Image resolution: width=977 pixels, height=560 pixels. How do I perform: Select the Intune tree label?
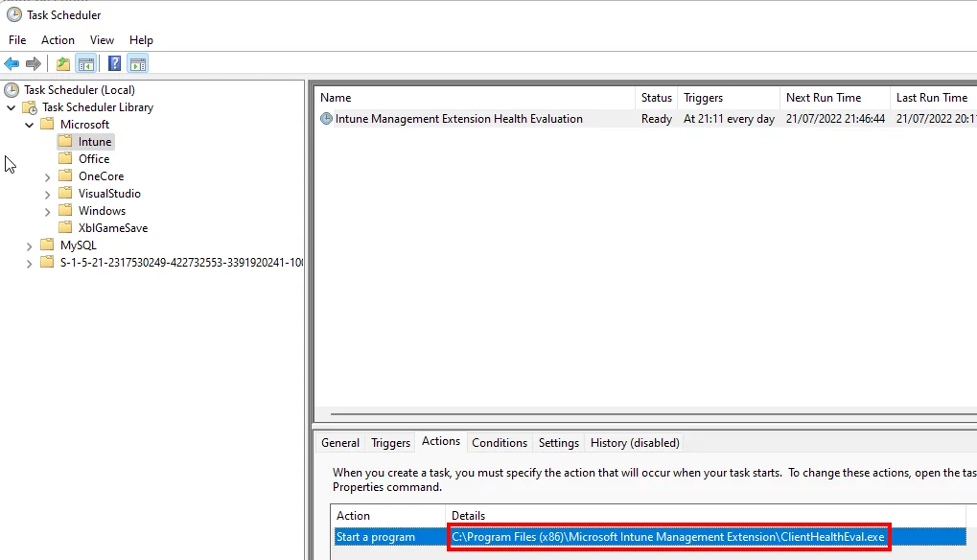[x=95, y=142]
